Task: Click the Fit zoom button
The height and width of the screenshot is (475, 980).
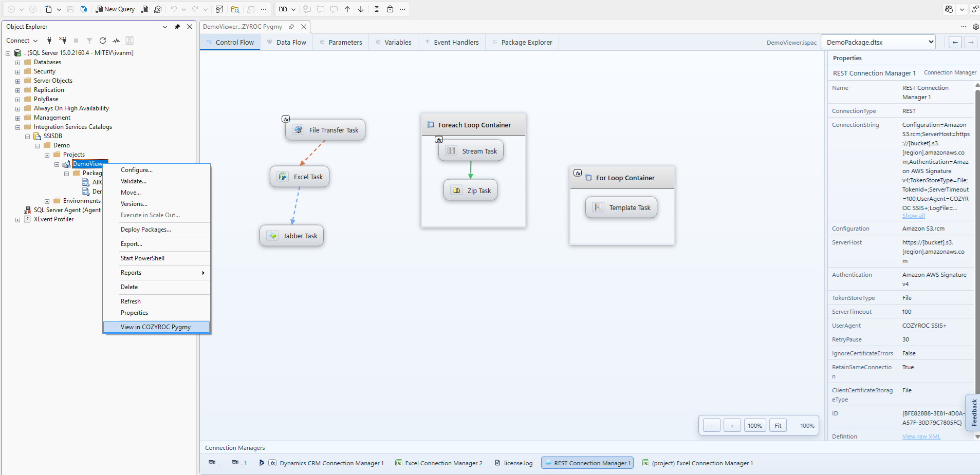Action: click(x=778, y=425)
